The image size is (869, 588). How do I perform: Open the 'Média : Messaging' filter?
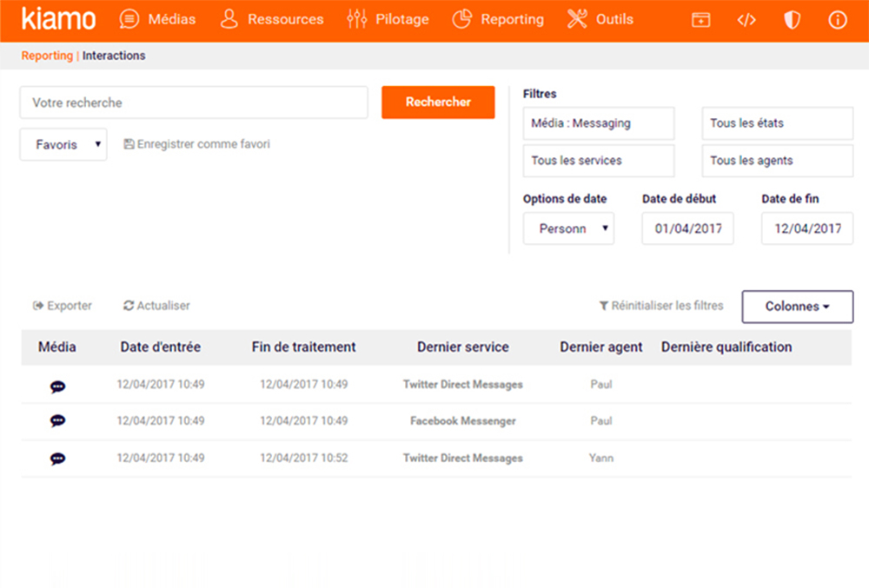click(599, 123)
